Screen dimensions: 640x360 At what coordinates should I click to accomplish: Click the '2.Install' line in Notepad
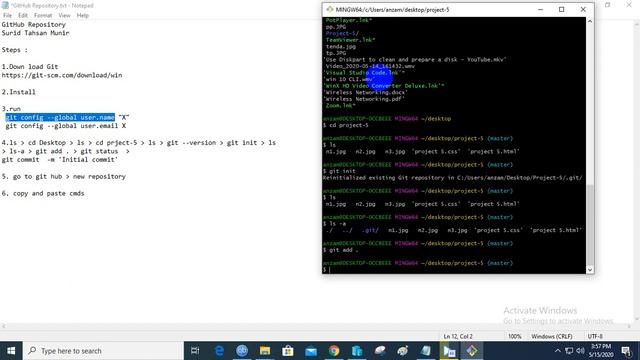coord(18,92)
